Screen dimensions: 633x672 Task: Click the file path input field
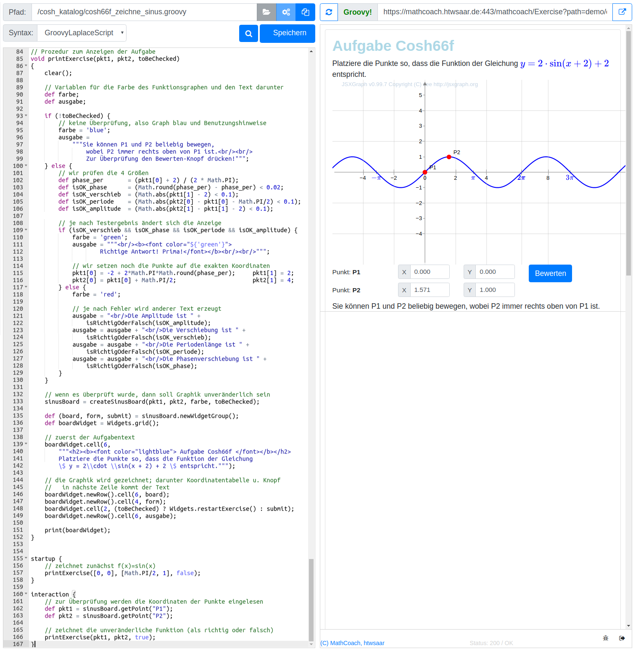pyautogui.click(x=144, y=12)
